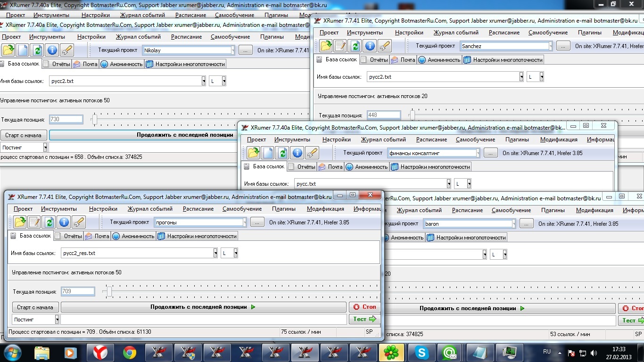Click the Тест button in прогоны window

click(x=364, y=319)
